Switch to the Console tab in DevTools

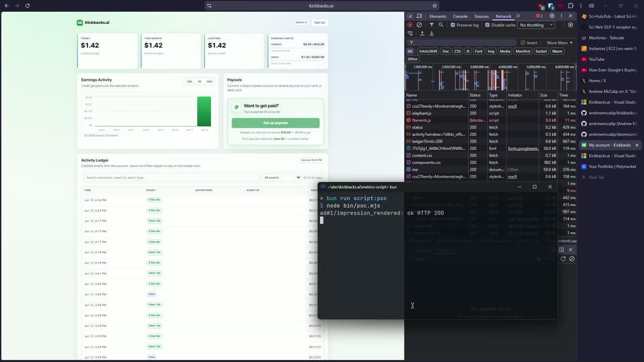[x=460, y=16]
